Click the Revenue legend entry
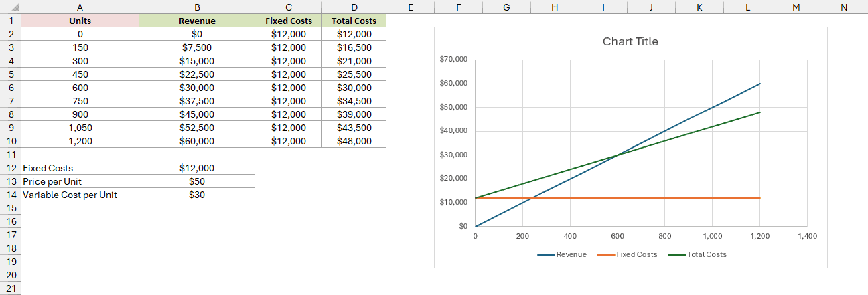The height and width of the screenshot is (295, 868). [x=561, y=254]
